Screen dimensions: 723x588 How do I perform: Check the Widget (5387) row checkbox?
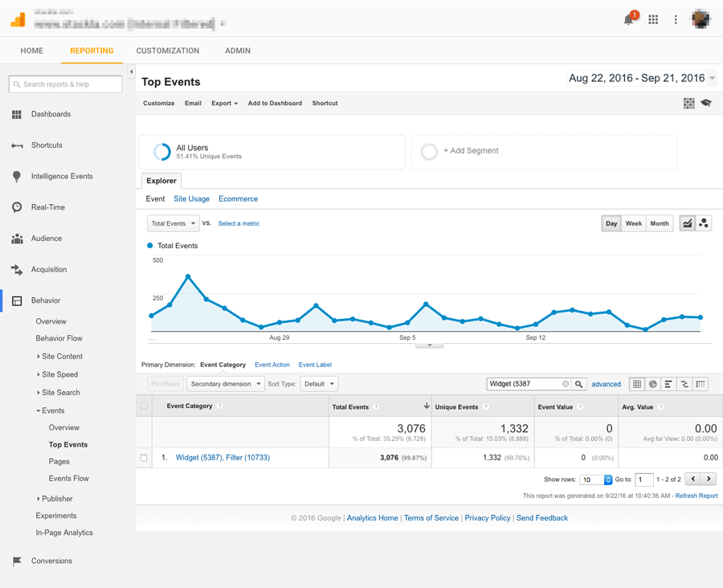coord(144,458)
